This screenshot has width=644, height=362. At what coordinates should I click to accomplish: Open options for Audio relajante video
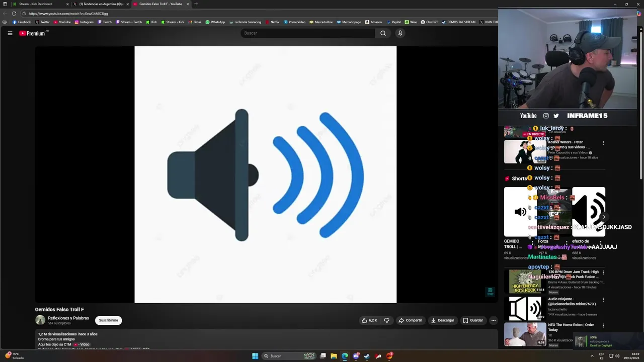pyautogui.click(x=603, y=300)
